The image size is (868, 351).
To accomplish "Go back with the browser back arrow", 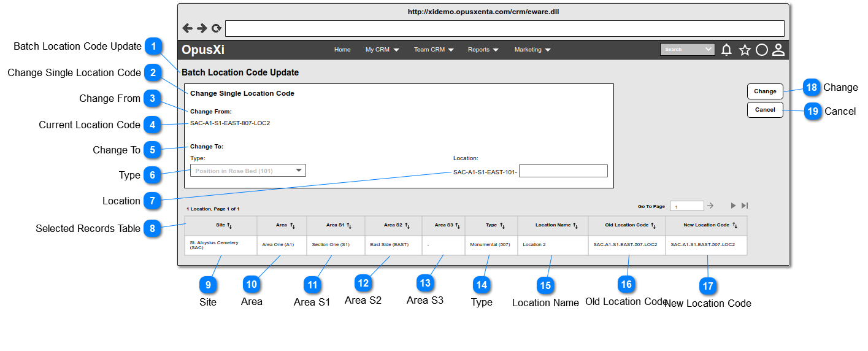I will (188, 28).
